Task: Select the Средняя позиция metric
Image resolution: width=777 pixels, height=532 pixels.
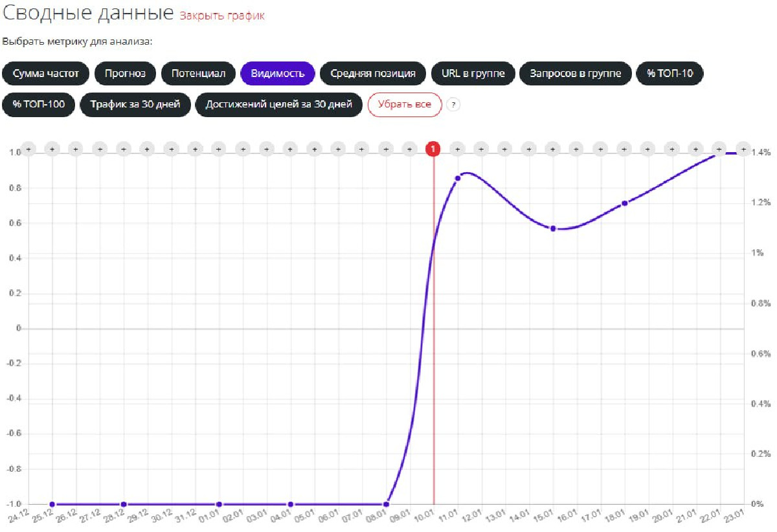Action: point(373,73)
